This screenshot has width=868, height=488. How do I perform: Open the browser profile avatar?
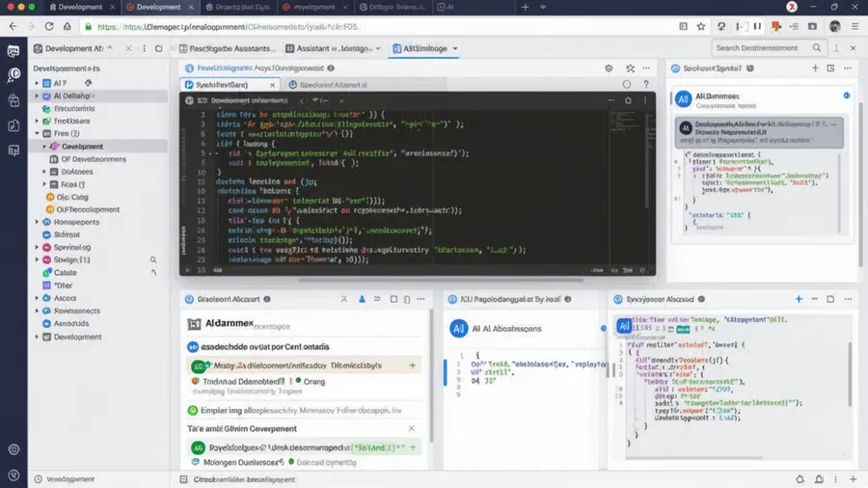[x=835, y=26]
